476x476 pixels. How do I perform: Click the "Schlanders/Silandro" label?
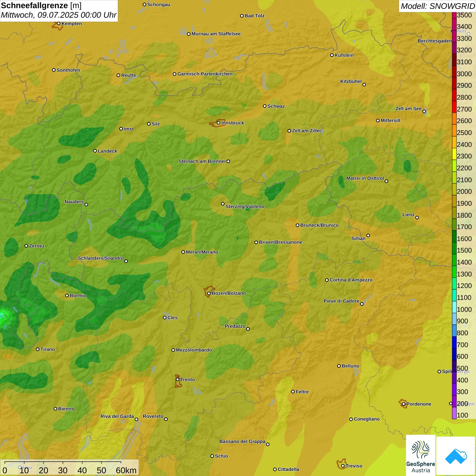tap(101, 258)
